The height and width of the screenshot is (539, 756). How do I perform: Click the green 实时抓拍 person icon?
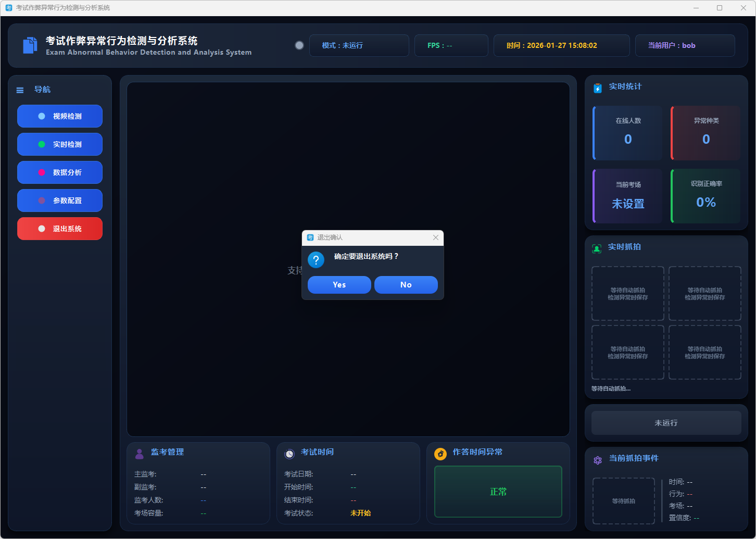[597, 248]
